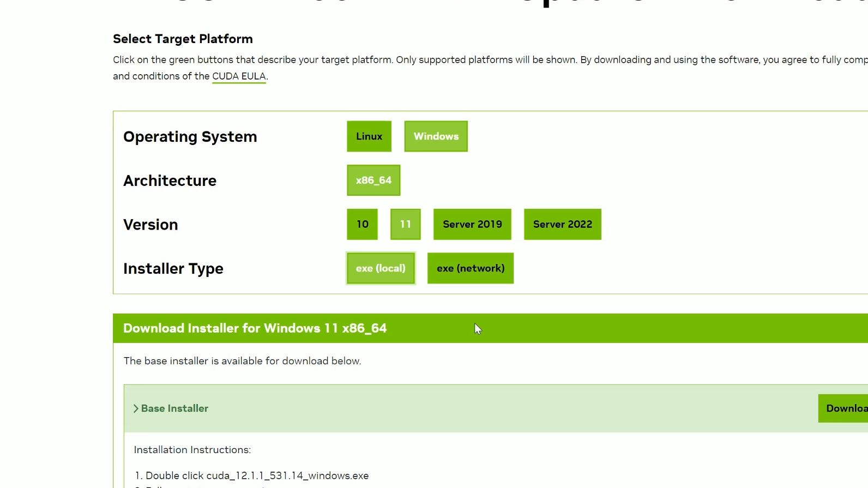Image resolution: width=868 pixels, height=488 pixels.
Task: Click cuda_12.1.1_531.14_windows.exe instruction line
Action: (251, 476)
